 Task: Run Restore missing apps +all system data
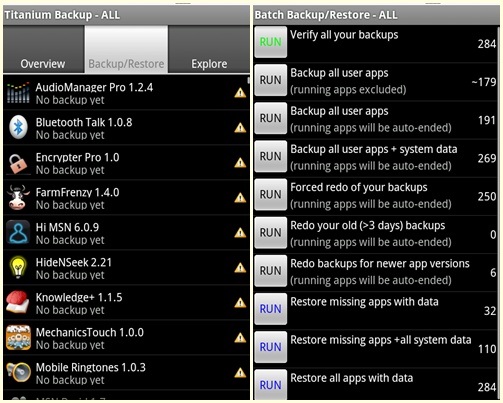tap(270, 347)
